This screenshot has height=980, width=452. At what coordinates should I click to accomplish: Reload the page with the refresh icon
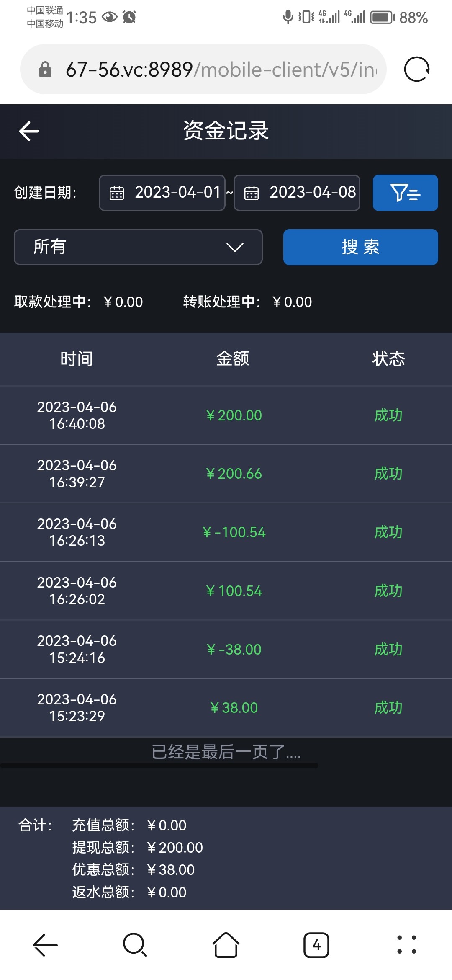tap(416, 69)
